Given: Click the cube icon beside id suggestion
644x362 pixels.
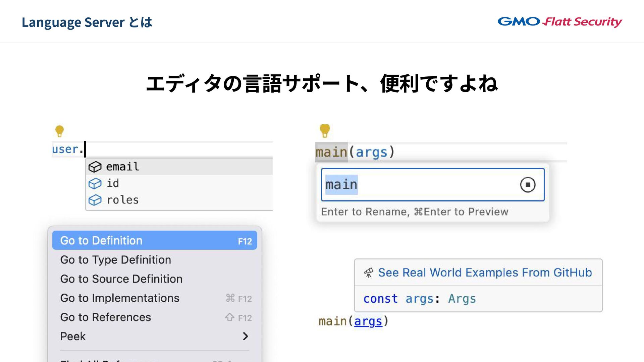Looking at the screenshot, I should [x=95, y=183].
